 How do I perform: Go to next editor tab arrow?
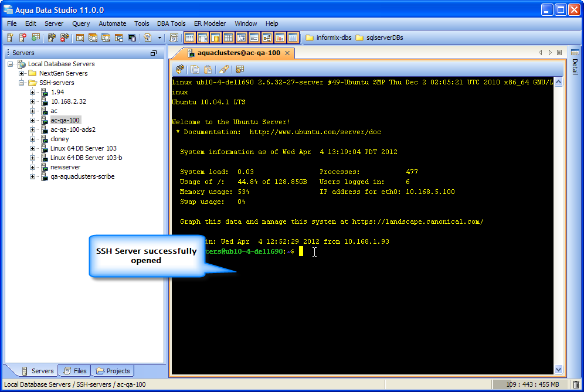(x=550, y=53)
